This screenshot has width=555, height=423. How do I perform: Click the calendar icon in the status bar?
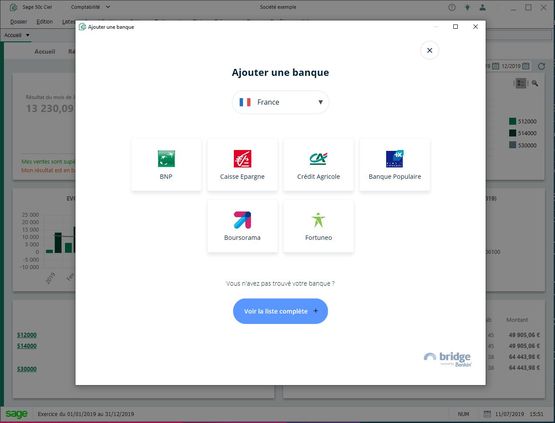pyautogui.click(x=487, y=414)
